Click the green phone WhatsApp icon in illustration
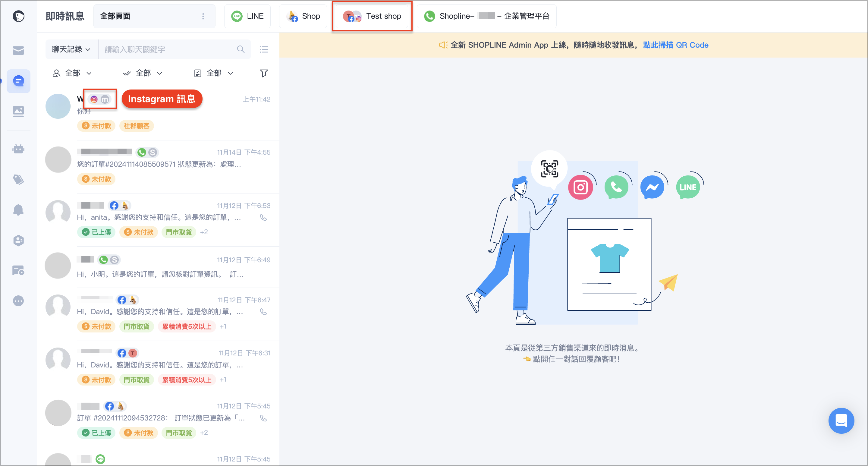Image resolution: width=868 pixels, height=466 pixels. [x=616, y=187]
